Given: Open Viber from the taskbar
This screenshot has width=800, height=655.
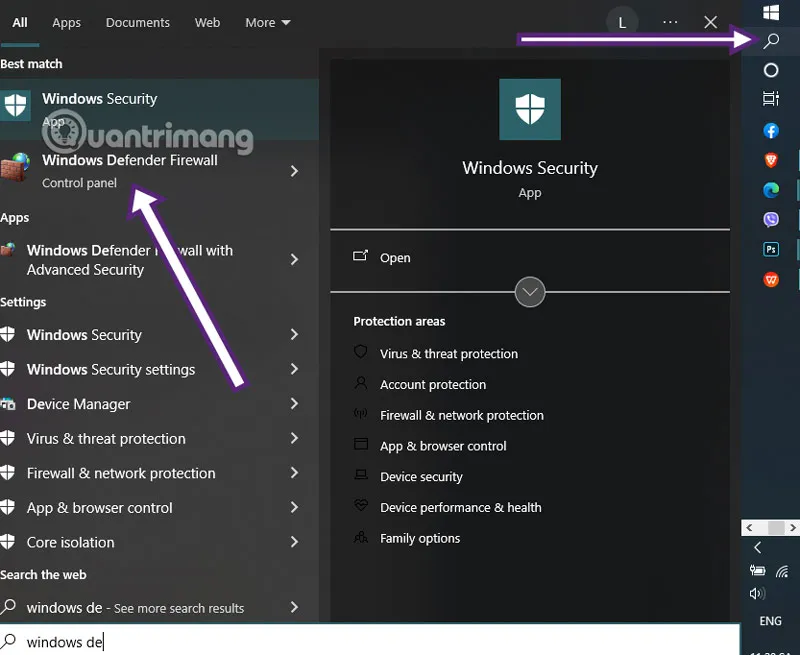Looking at the screenshot, I should (770, 219).
